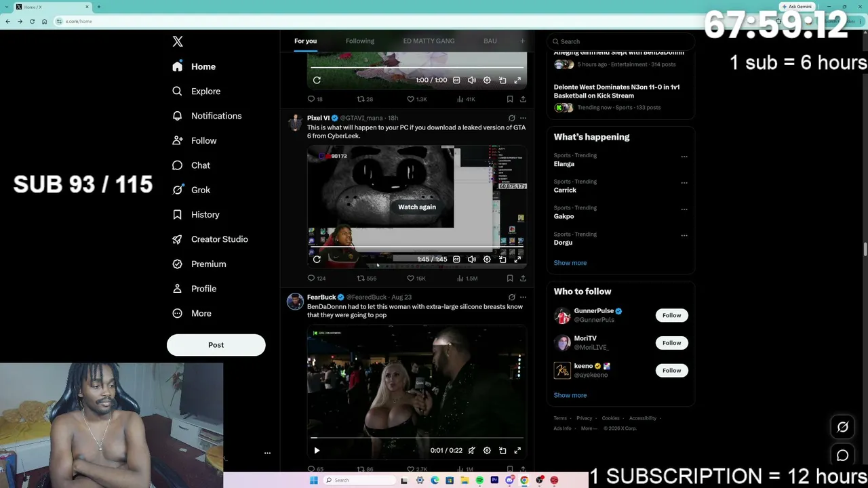Mute the 1:00 video
Image resolution: width=868 pixels, height=488 pixels.
[472, 80]
